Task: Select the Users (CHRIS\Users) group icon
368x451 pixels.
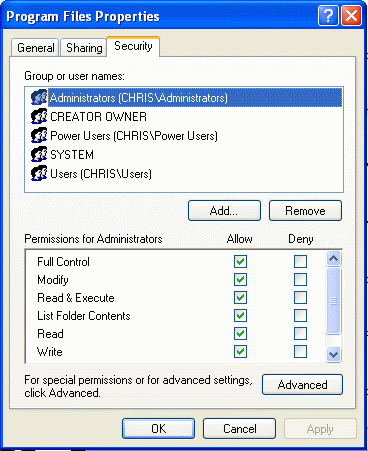Action: [x=39, y=173]
